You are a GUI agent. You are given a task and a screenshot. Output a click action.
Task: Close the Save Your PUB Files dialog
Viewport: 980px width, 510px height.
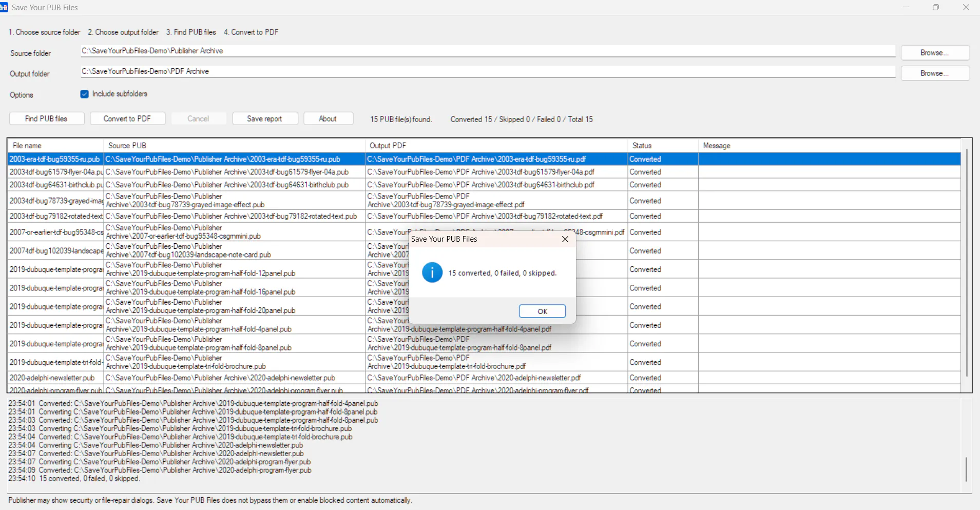pyautogui.click(x=565, y=239)
